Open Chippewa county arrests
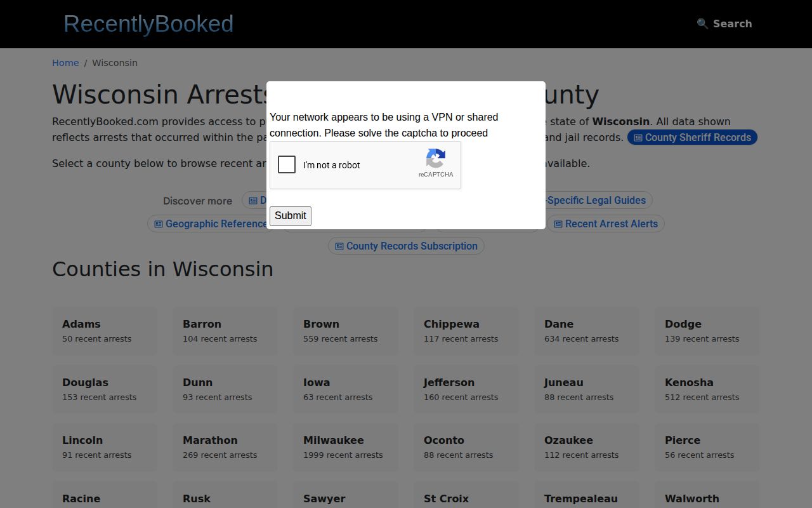Screen dimensions: 812x508 [466, 331]
